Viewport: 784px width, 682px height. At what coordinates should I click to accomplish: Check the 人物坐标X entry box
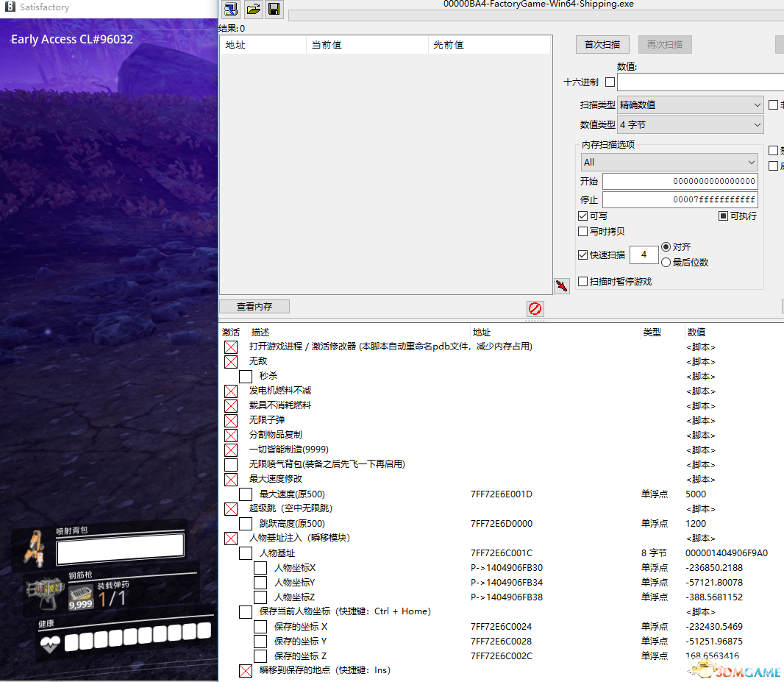(x=260, y=568)
